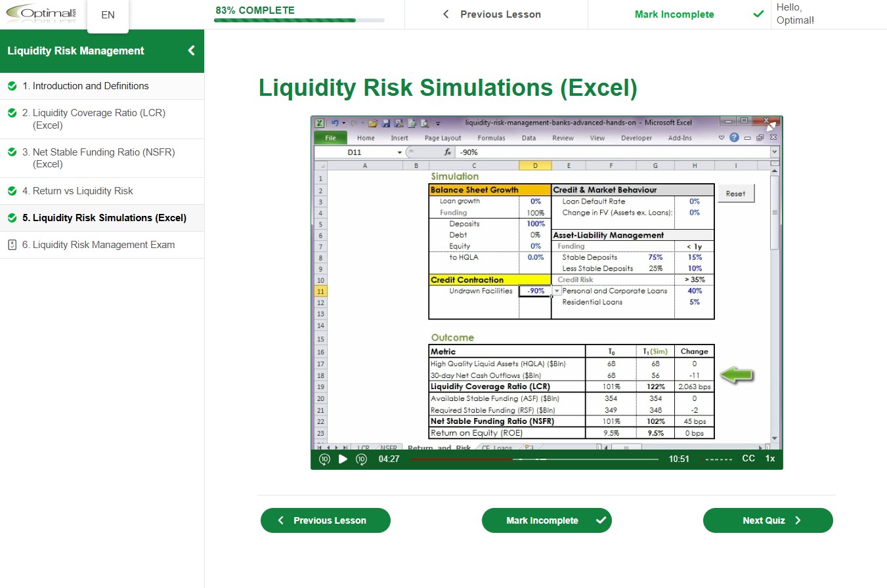Click the Save icon in Excel's toolbar
The width and height of the screenshot is (887, 588).
coord(385,123)
